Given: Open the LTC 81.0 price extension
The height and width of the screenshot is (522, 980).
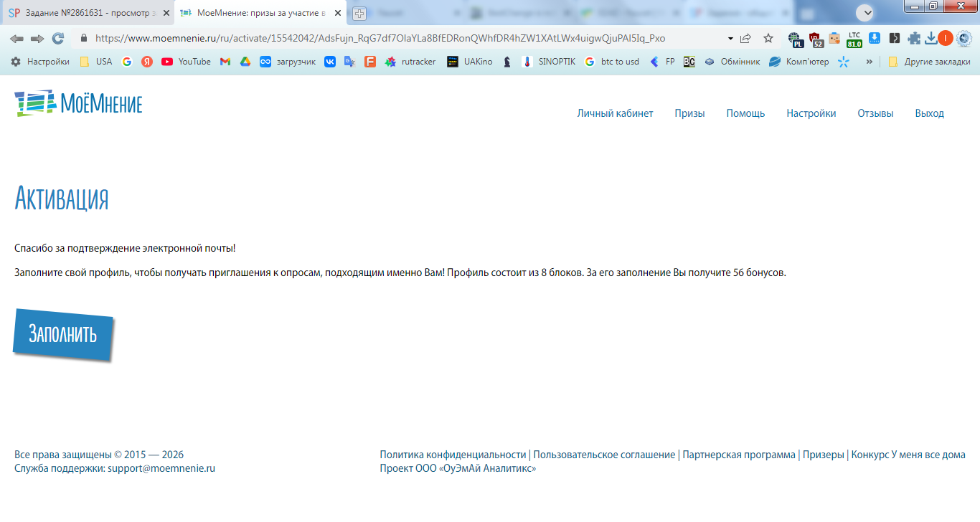Looking at the screenshot, I should [854, 39].
